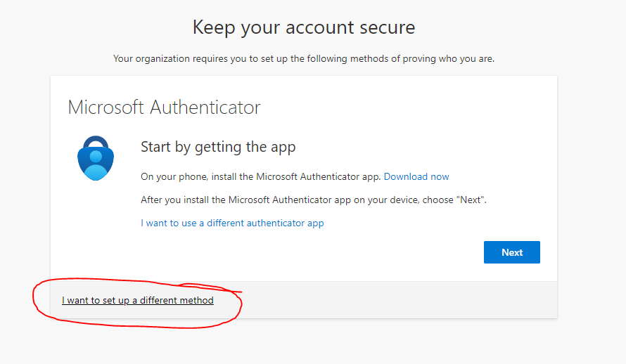Click the Next button
Viewport: 626px width, 364px height.
click(512, 252)
